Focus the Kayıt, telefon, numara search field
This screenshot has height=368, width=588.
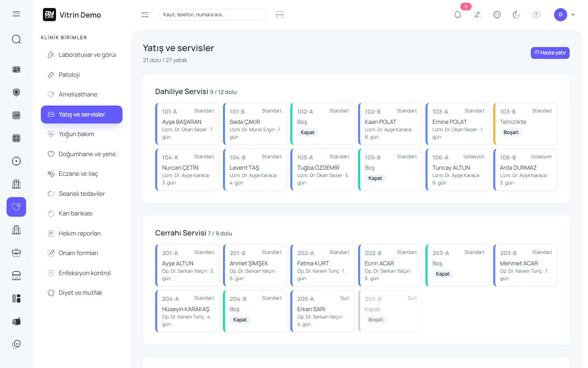[213, 15]
